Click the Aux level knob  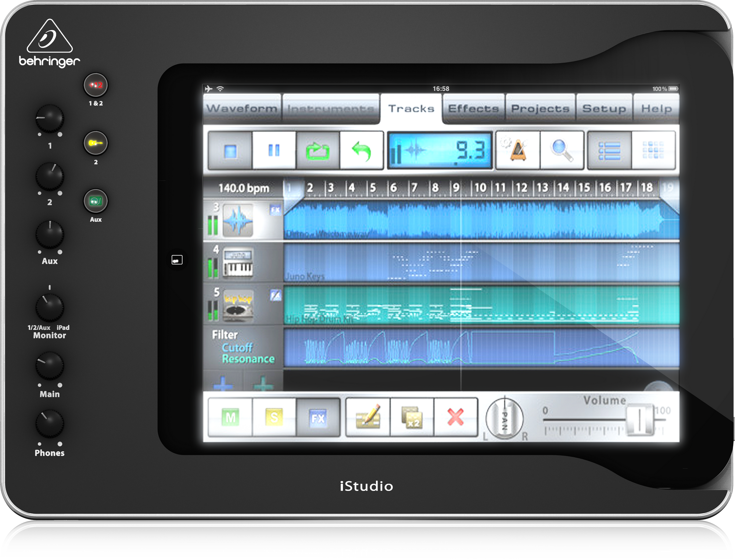pyautogui.click(x=50, y=235)
